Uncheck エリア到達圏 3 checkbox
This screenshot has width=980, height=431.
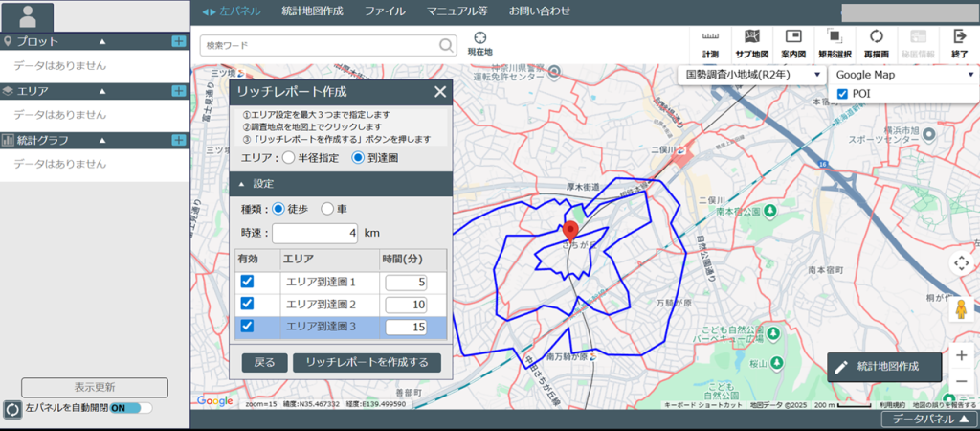pos(248,326)
